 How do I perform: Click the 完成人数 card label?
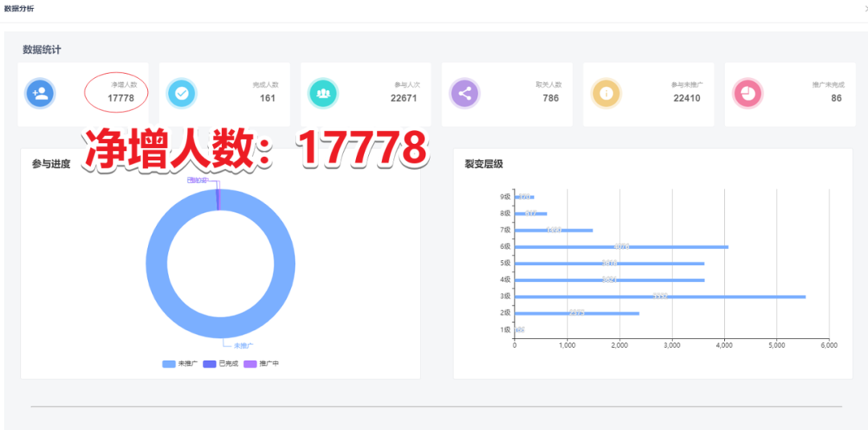[x=266, y=84]
